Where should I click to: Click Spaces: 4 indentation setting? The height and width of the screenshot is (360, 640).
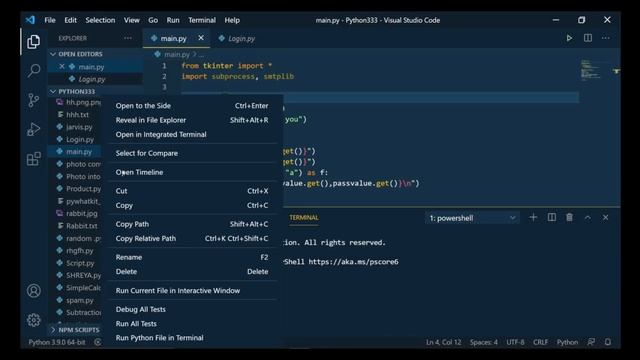point(484,342)
